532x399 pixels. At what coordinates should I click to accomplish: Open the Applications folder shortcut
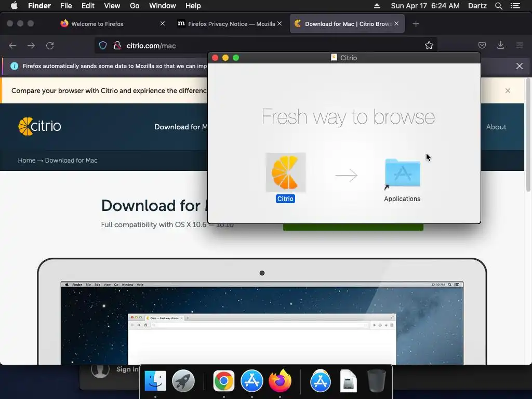coord(403,172)
